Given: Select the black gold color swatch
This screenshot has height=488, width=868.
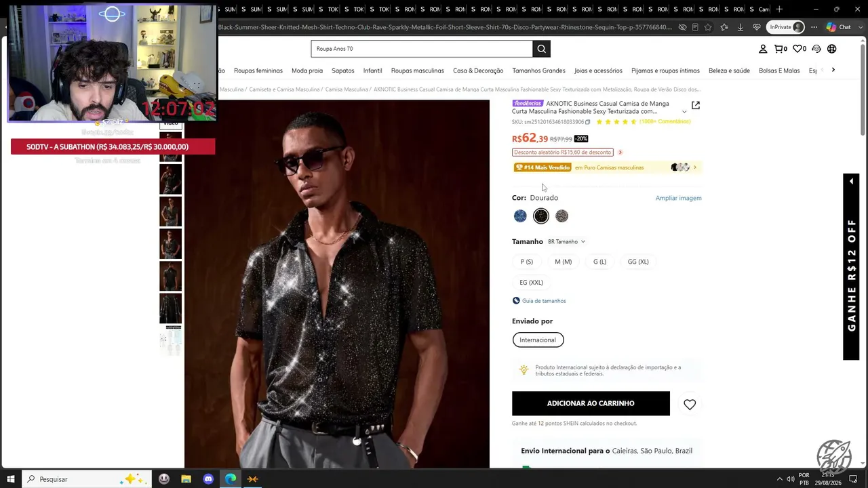Looking at the screenshot, I should point(541,216).
